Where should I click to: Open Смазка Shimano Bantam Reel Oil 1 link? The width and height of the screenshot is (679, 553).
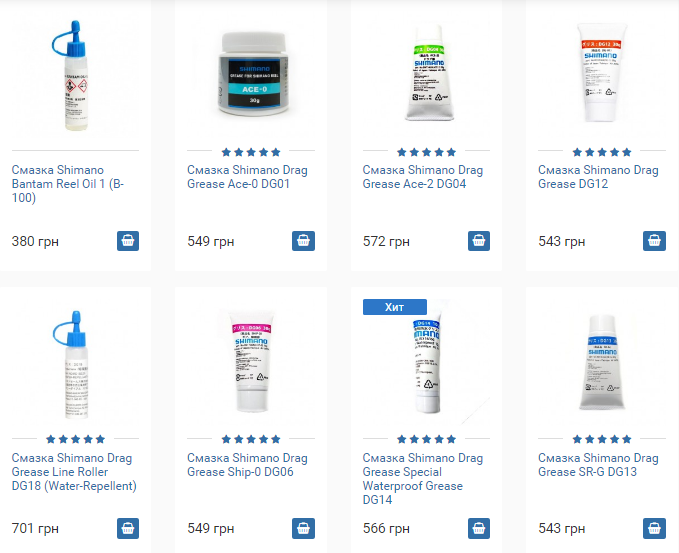68,184
